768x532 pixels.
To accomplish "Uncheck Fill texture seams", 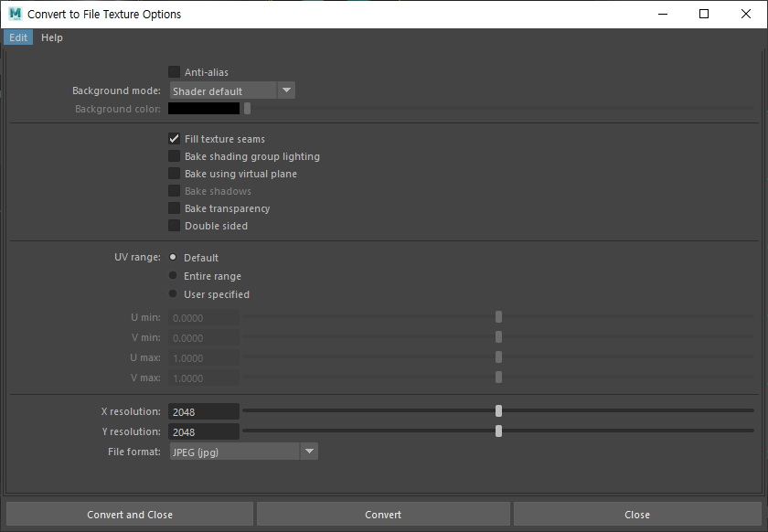I will 174,139.
